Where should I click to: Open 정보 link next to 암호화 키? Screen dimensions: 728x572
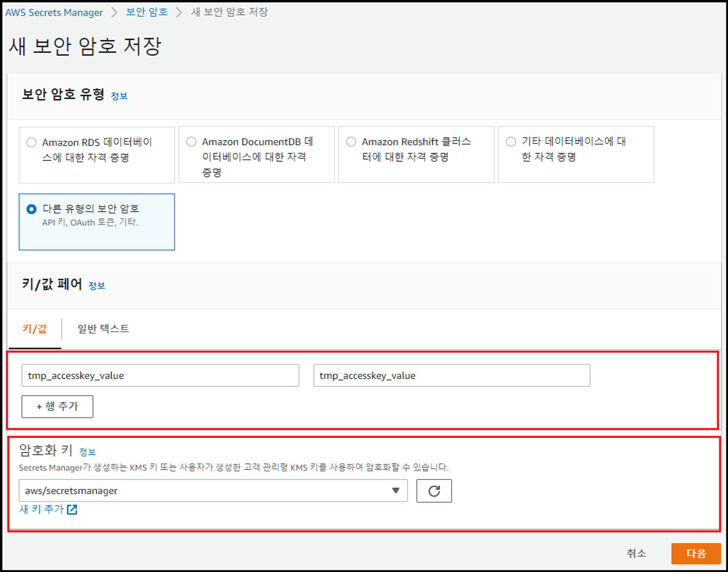tap(87, 452)
